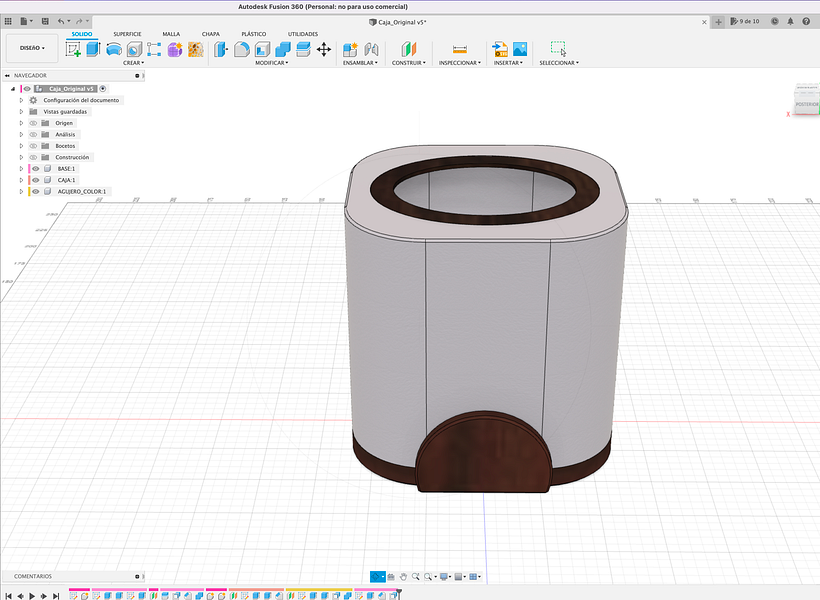Open the UTILIDADES tab
The height and width of the screenshot is (600, 820).
point(303,34)
